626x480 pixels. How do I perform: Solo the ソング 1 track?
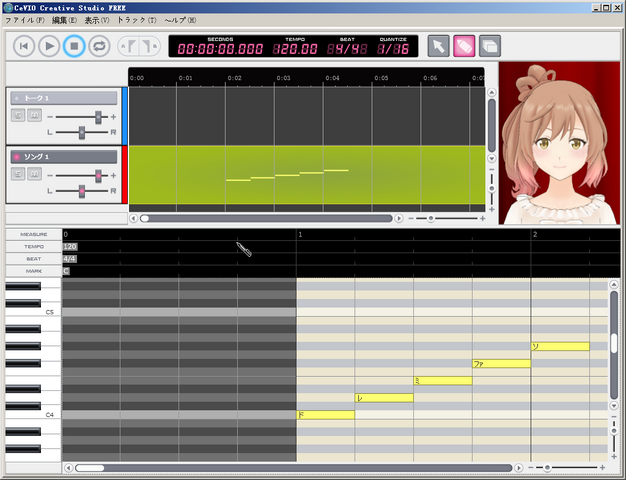[18, 174]
